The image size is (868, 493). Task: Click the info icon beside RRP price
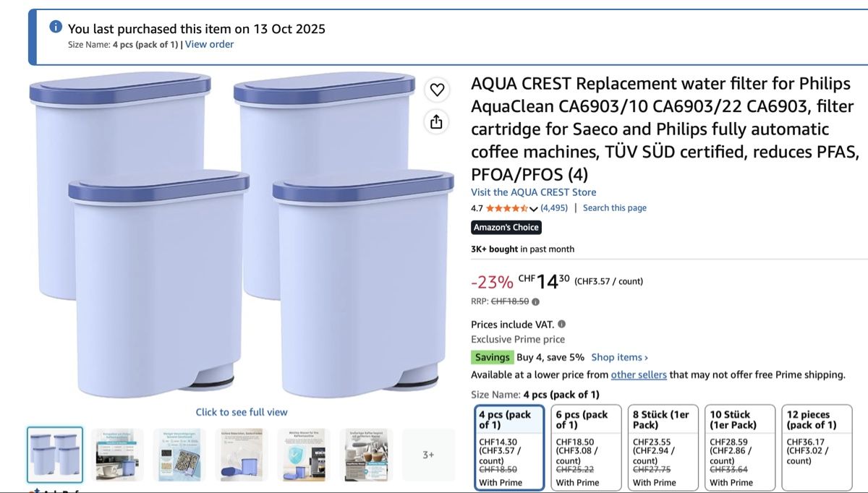535,301
